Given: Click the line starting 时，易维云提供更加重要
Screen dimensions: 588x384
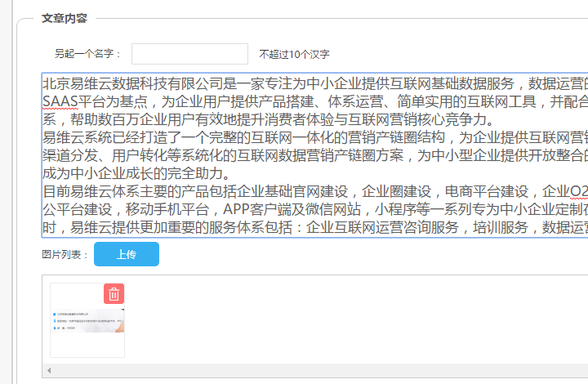Looking at the screenshot, I should [245, 228].
